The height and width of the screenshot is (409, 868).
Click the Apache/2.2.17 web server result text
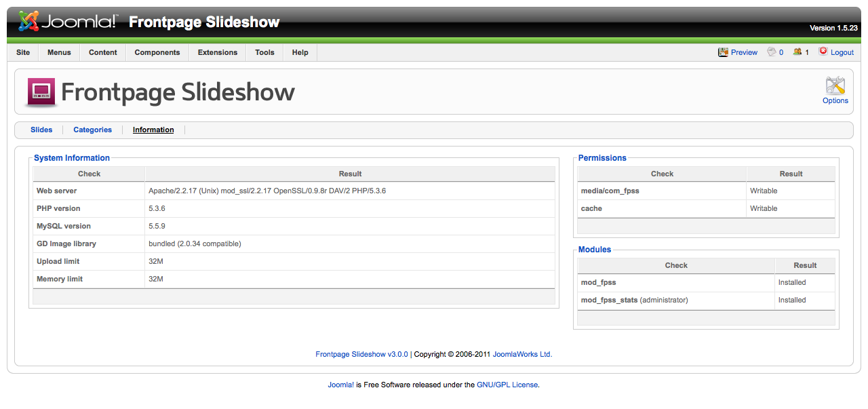tap(267, 191)
